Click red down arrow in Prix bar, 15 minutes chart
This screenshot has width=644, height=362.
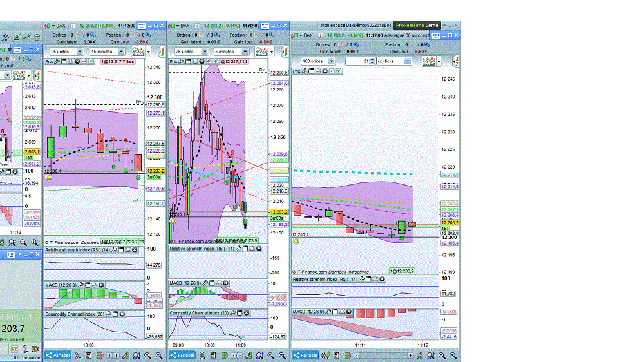(84, 61)
